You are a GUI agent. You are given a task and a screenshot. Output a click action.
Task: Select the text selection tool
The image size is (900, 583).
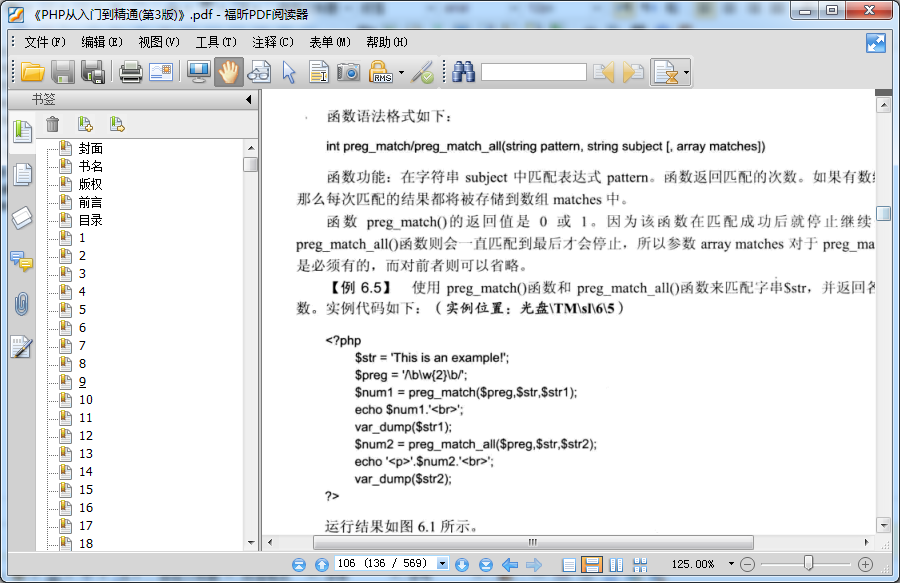coord(317,72)
